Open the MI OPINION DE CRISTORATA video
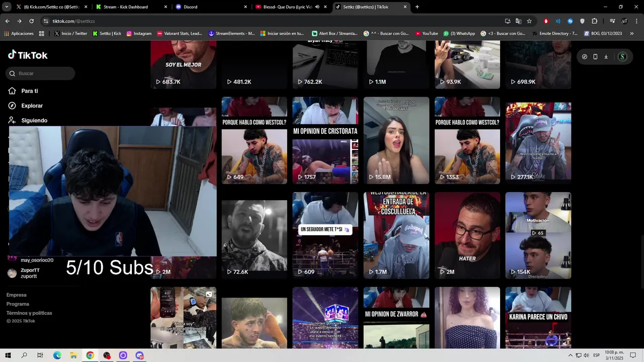Screen dimensions: 644x362 325,140
